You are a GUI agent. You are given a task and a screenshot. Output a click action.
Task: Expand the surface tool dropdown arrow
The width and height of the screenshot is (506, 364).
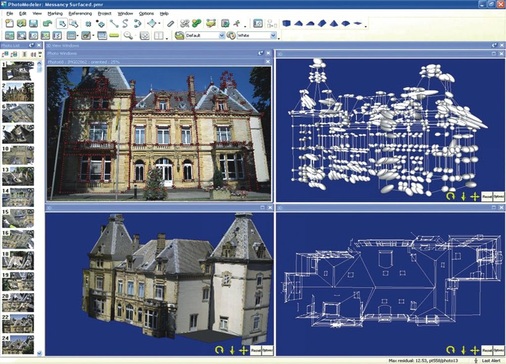[x=159, y=23]
